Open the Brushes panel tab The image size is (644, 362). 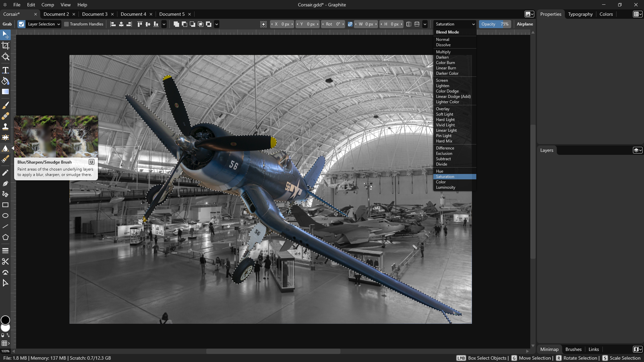[573, 349]
